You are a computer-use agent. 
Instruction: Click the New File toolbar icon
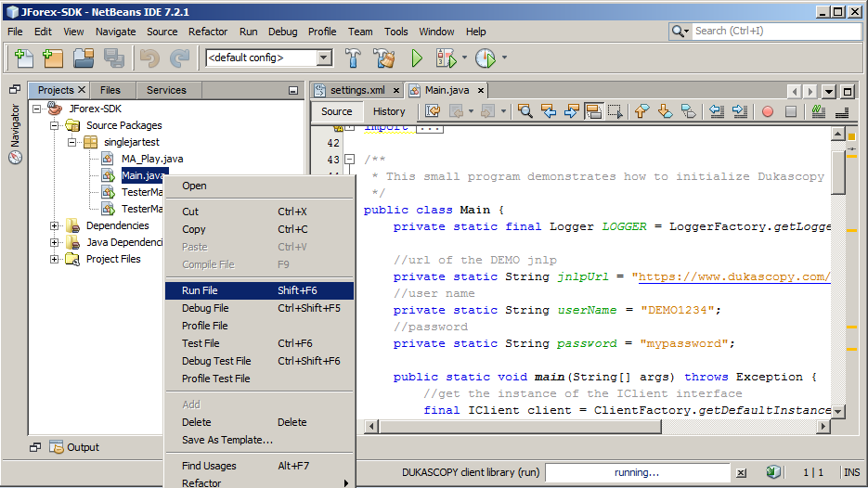(23, 58)
